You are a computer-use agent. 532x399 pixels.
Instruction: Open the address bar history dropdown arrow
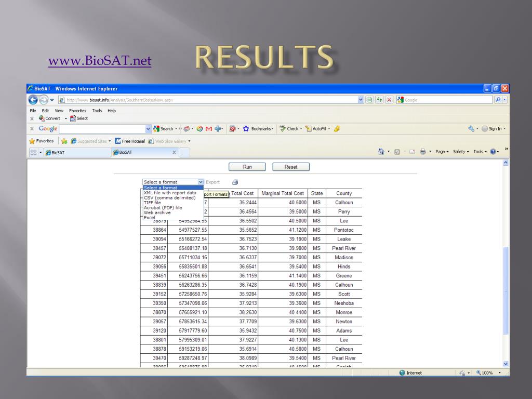coord(361,100)
